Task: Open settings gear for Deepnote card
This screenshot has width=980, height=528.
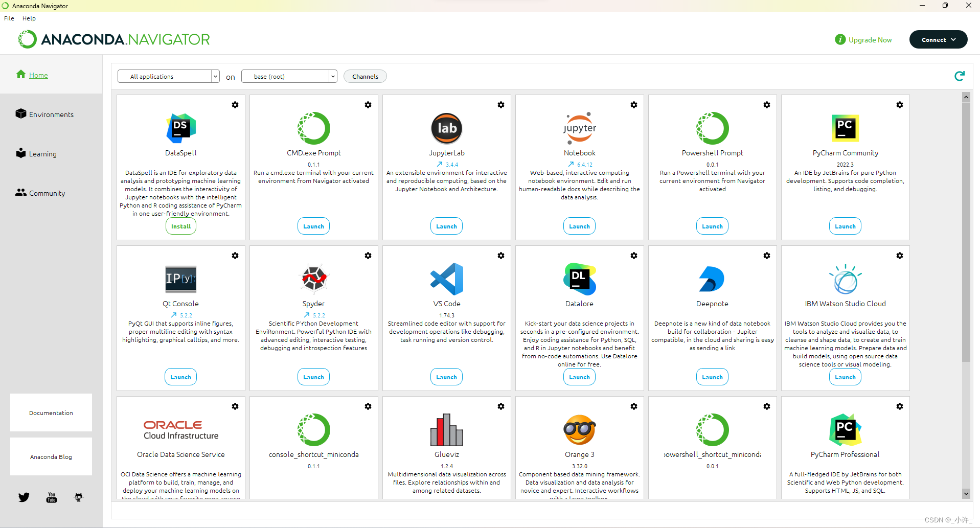Action: click(x=767, y=256)
